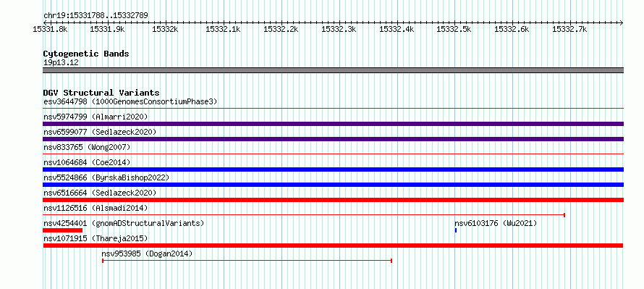Click the 19p13.12 band label
644x289 pixels.
click(x=61, y=62)
